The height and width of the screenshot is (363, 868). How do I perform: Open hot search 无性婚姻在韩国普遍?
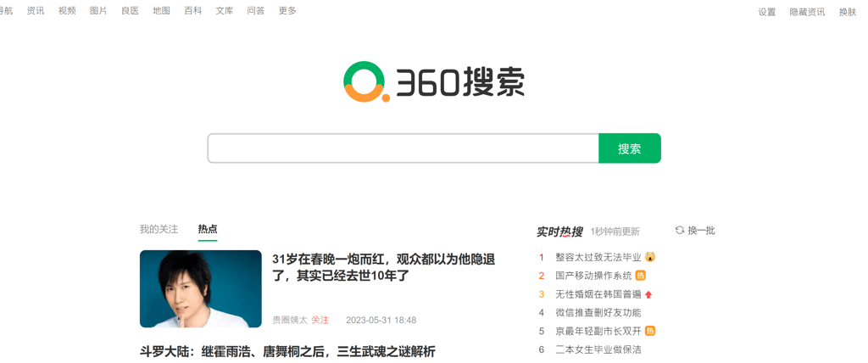598,294
